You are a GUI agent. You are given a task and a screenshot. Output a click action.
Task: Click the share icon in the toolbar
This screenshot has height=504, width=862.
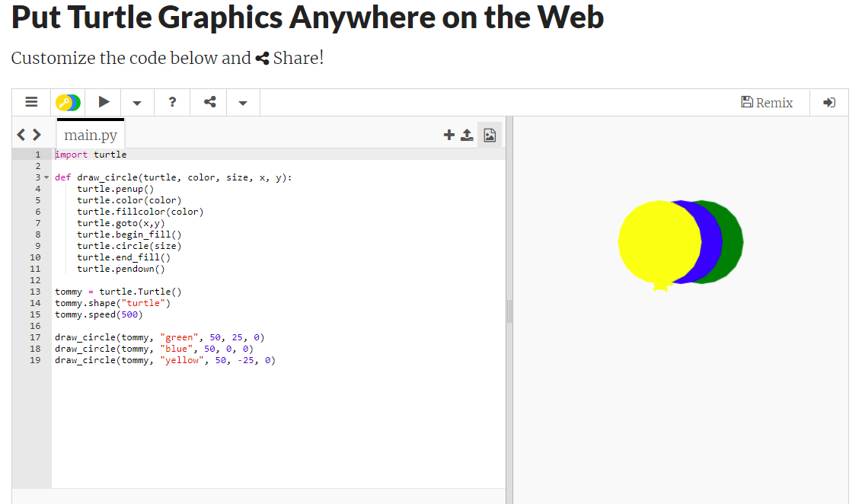coord(209,102)
